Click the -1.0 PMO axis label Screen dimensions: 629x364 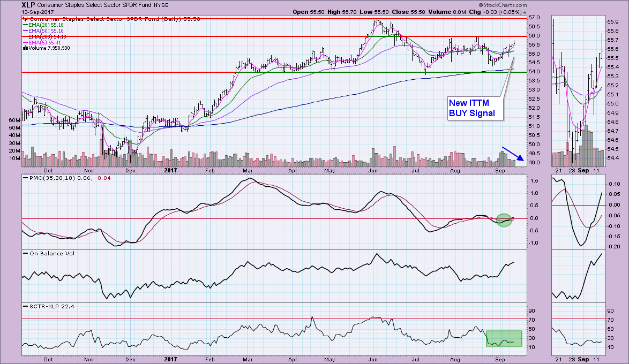click(533, 243)
